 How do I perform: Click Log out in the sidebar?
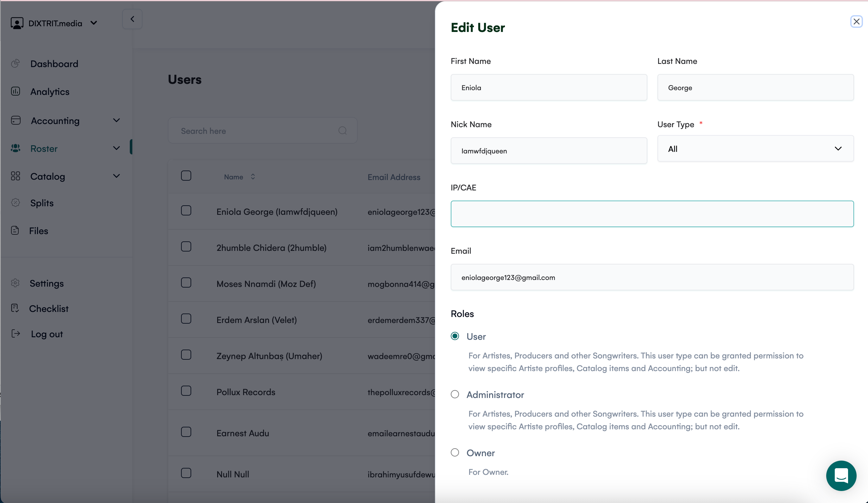click(x=47, y=334)
